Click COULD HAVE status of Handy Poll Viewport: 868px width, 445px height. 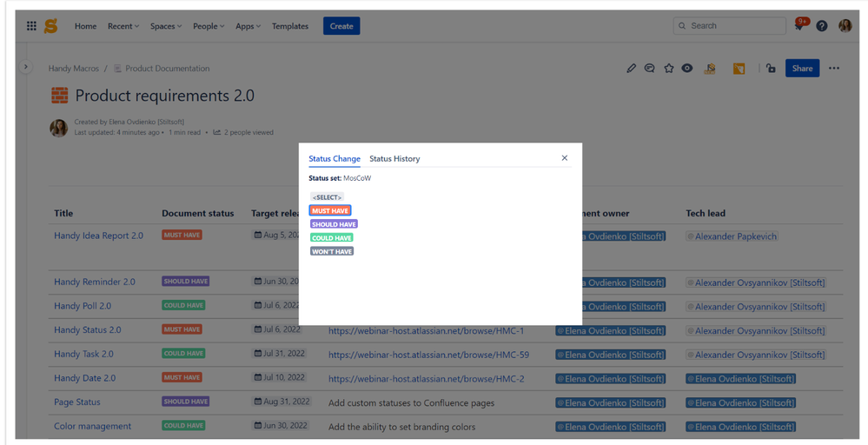(183, 305)
